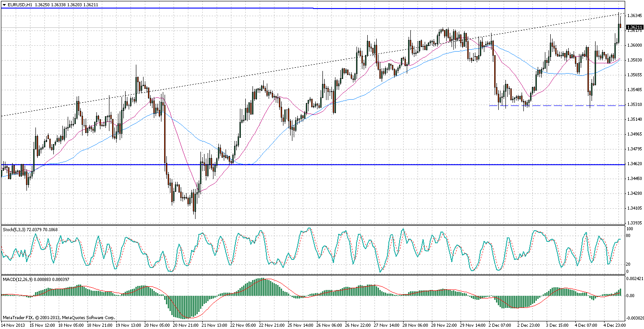Select the dotted ascending trendline
The height and width of the screenshot is (329, 644).
click(x=224, y=82)
